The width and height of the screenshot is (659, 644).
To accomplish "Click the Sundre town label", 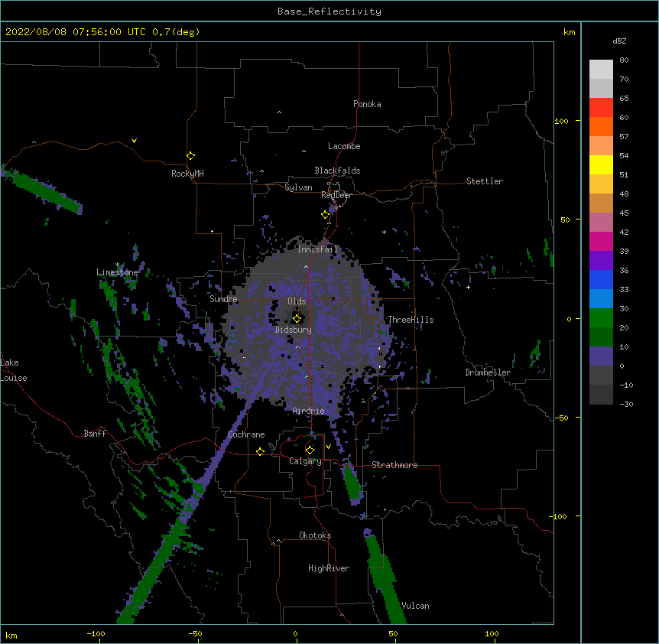I will (223, 299).
